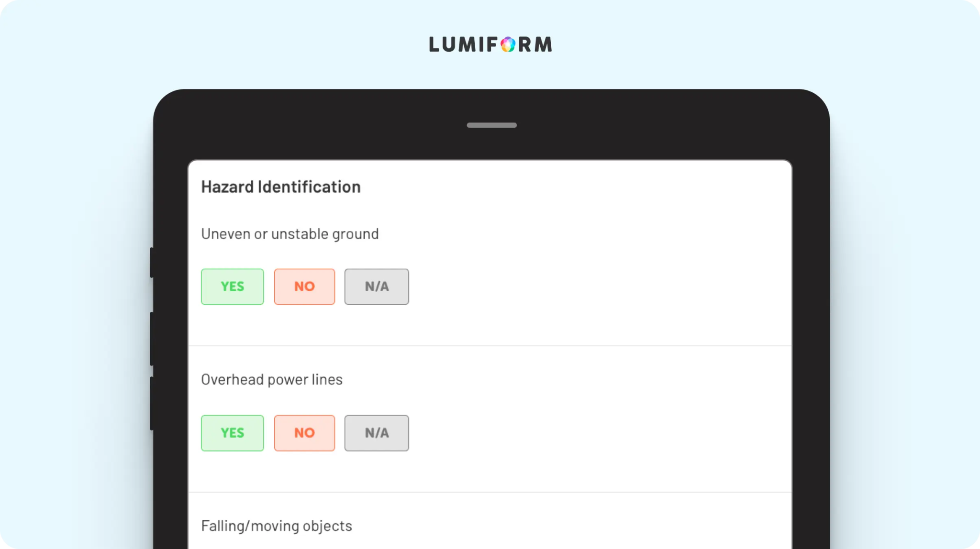Click the letters R in Lumiform logo
The width and height of the screenshot is (980, 549).
(524, 44)
